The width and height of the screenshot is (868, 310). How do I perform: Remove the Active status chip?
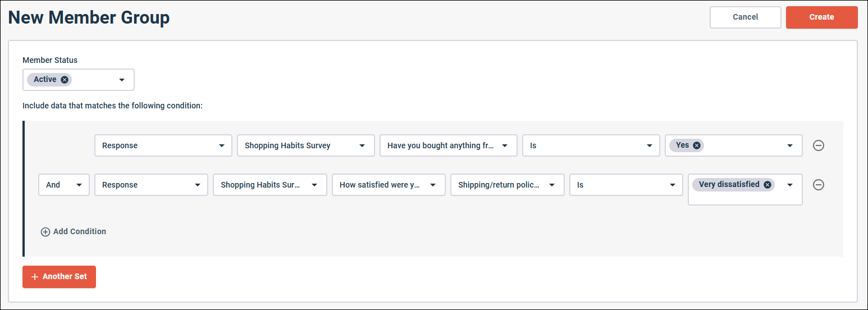tap(65, 80)
